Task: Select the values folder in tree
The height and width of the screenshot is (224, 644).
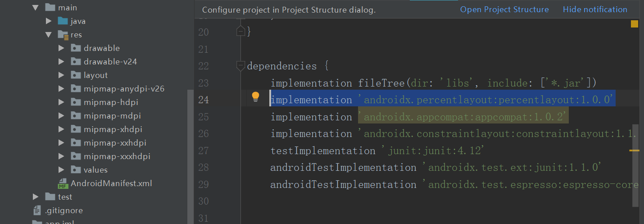Action: point(95,170)
